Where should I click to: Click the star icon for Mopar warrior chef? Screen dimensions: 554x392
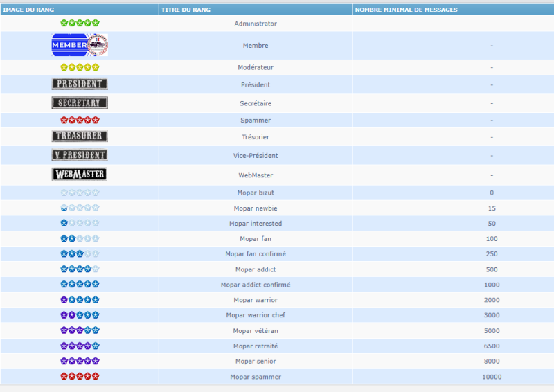point(80,315)
